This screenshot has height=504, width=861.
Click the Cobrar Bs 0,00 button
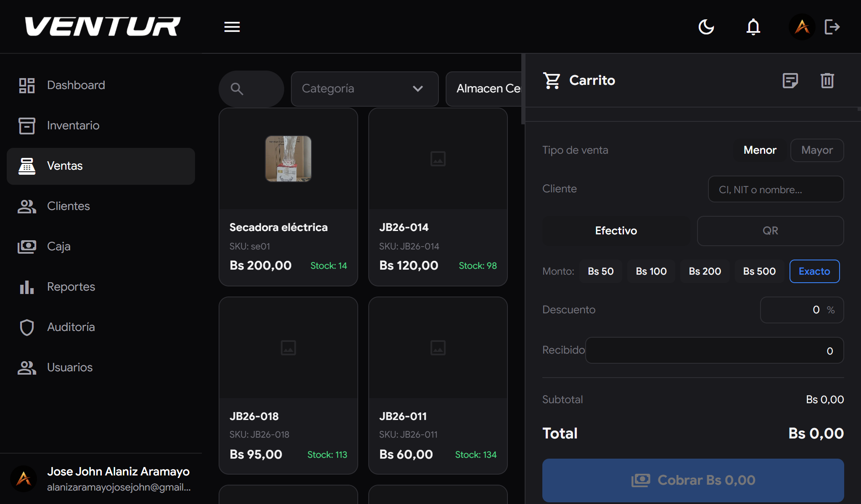[x=693, y=480]
